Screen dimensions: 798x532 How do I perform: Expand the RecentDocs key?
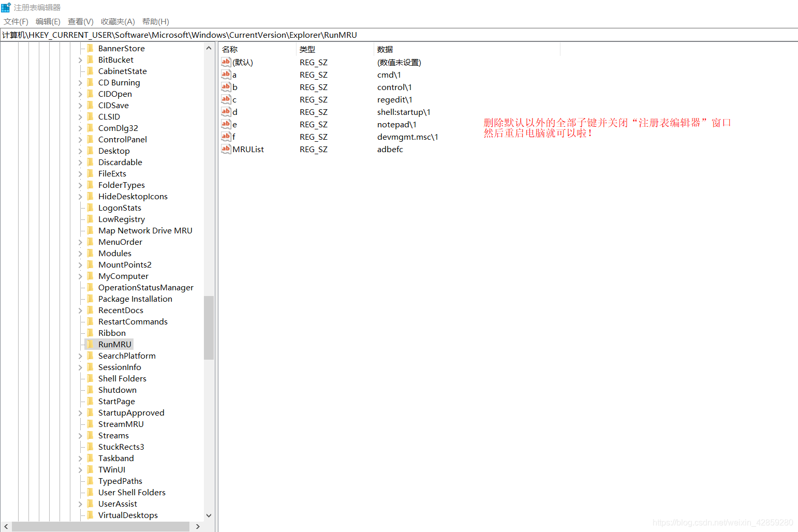[80, 311]
